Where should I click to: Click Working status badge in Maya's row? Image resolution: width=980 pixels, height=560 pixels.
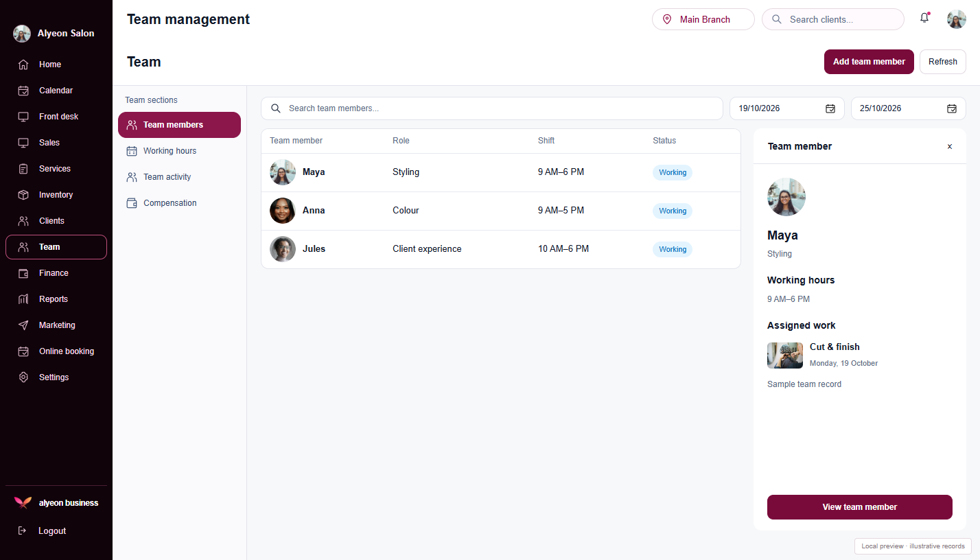pos(673,172)
